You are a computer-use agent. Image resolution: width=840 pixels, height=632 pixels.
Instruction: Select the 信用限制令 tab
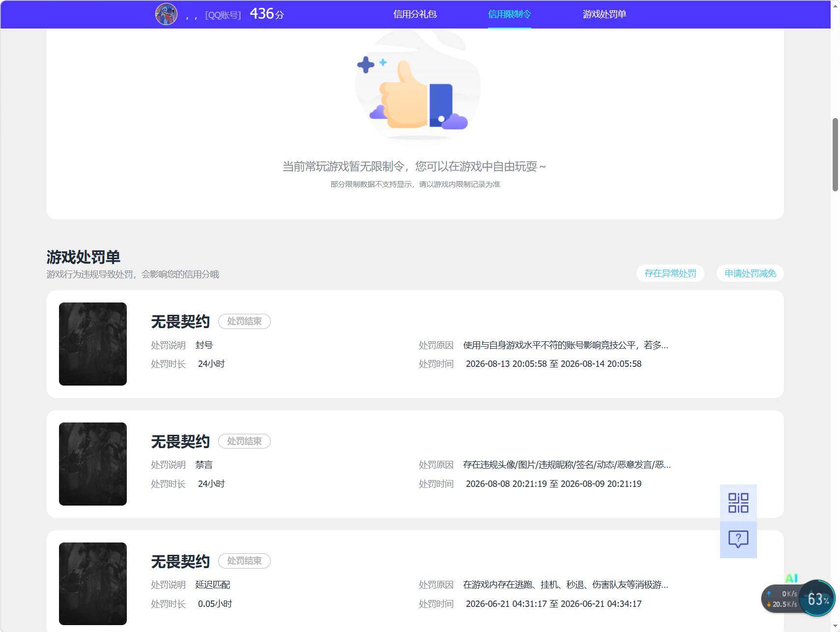(x=509, y=14)
